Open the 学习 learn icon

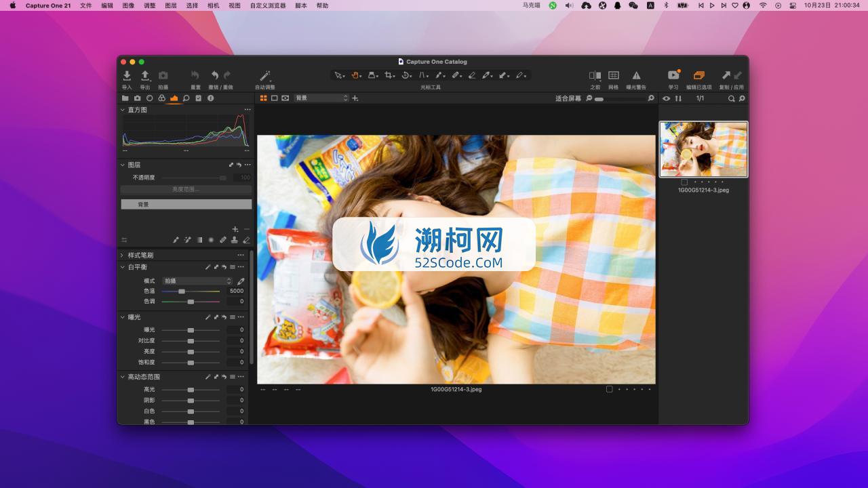[673, 75]
